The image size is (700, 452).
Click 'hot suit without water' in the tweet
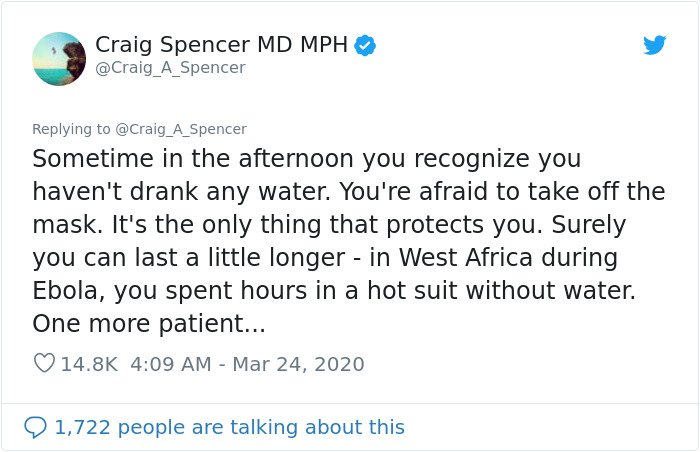click(501, 291)
